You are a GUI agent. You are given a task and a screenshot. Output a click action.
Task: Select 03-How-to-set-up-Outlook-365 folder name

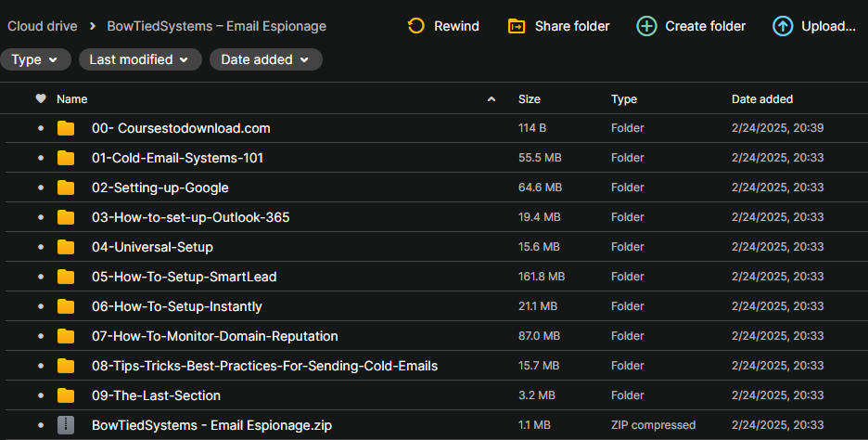pos(190,217)
